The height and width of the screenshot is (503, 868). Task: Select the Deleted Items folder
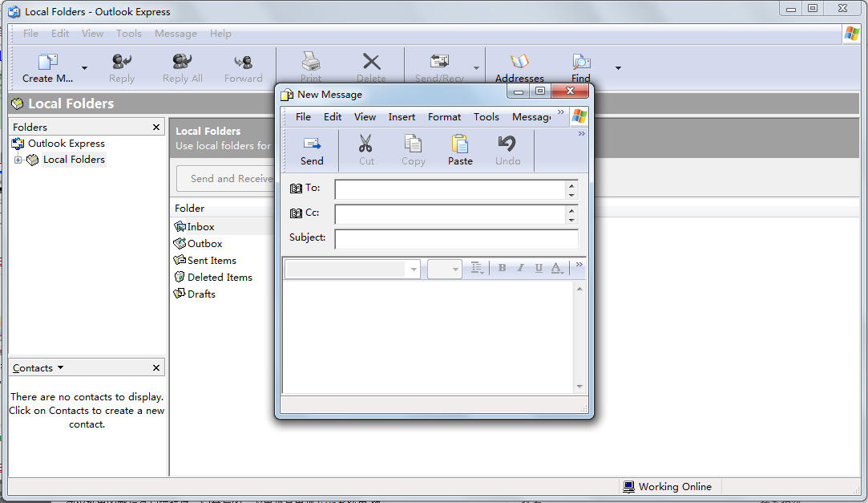coord(213,277)
